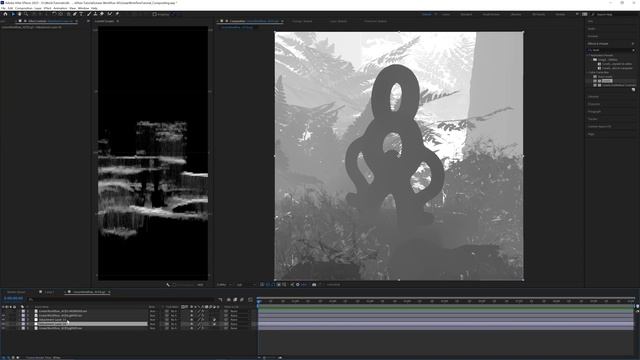
Task: Click the composition mini-flowchart icon in timeline
Action: tap(221, 300)
